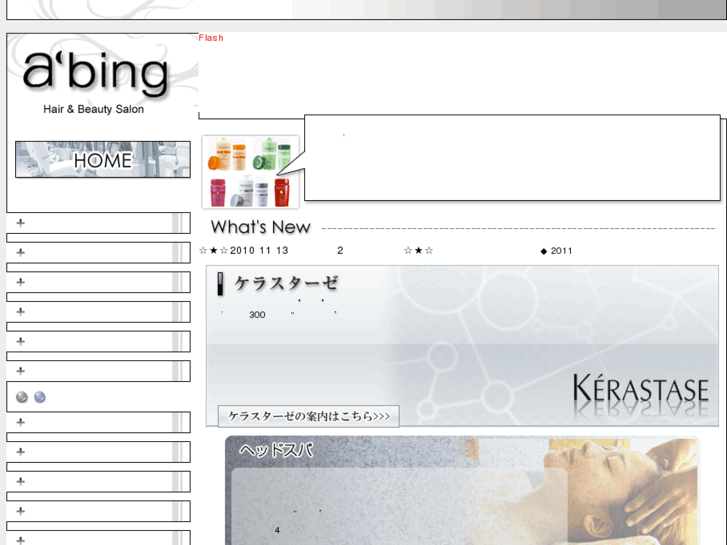Expand plus menu item just below sphere icons
This screenshot has width=727, height=545.
98,422
